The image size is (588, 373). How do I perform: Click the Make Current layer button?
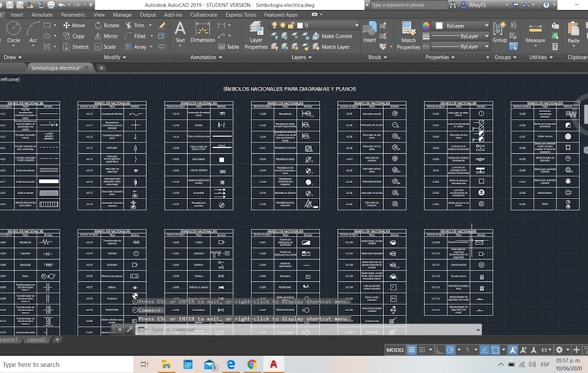(x=334, y=36)
